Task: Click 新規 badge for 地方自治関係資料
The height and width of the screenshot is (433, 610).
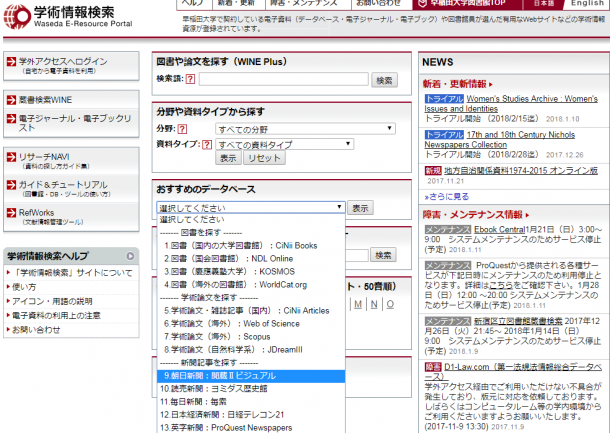Action: coord(433,170)
